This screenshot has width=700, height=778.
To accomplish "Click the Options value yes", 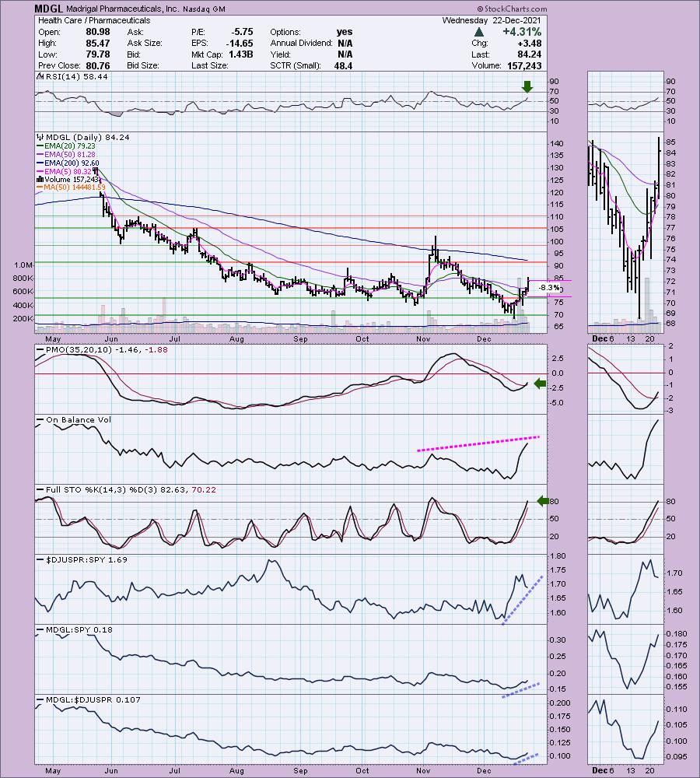I will tap(345, 32).
